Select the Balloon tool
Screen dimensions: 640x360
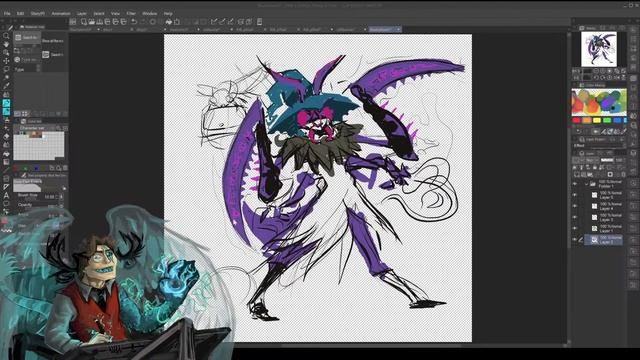6,204
